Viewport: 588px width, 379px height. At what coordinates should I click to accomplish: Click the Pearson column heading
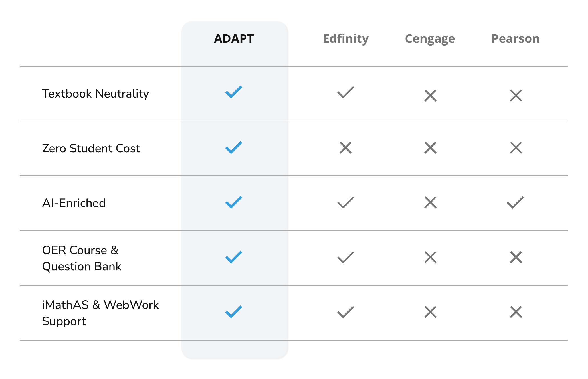click(x=515, y=39)
